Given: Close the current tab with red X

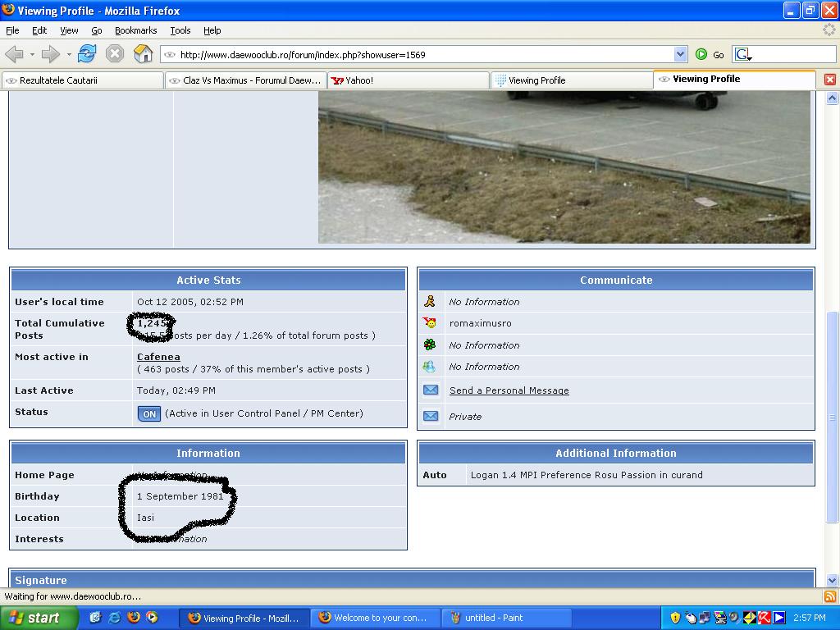Looking at the screenshot, I should tap(829, 80).
